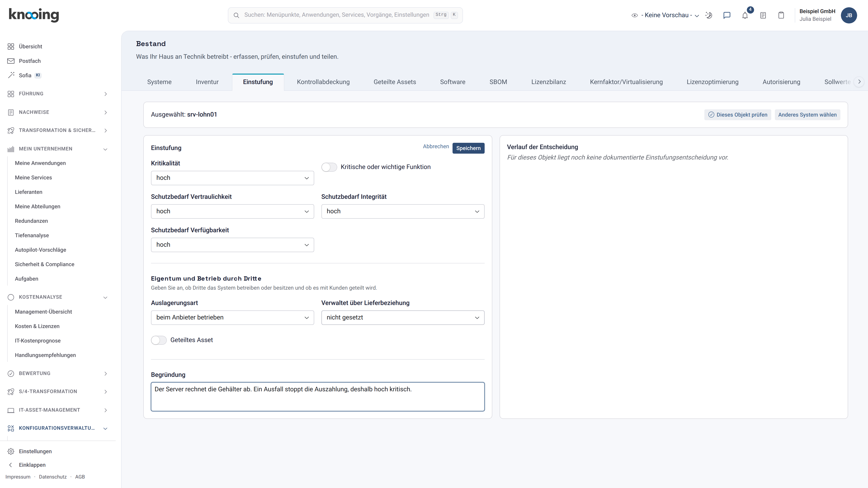Switch to the Inventur tab
The image size is (868, 488).
pyautogui.click(x=207, y=82)
